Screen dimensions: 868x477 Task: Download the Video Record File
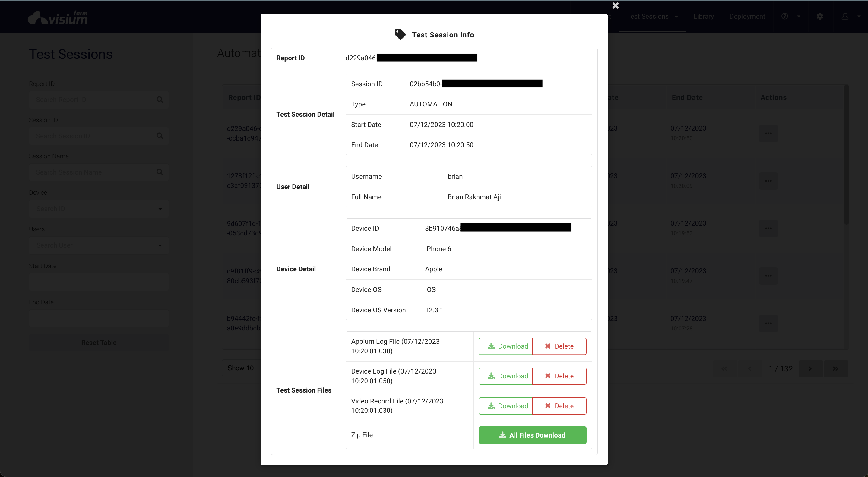point(505,406)
